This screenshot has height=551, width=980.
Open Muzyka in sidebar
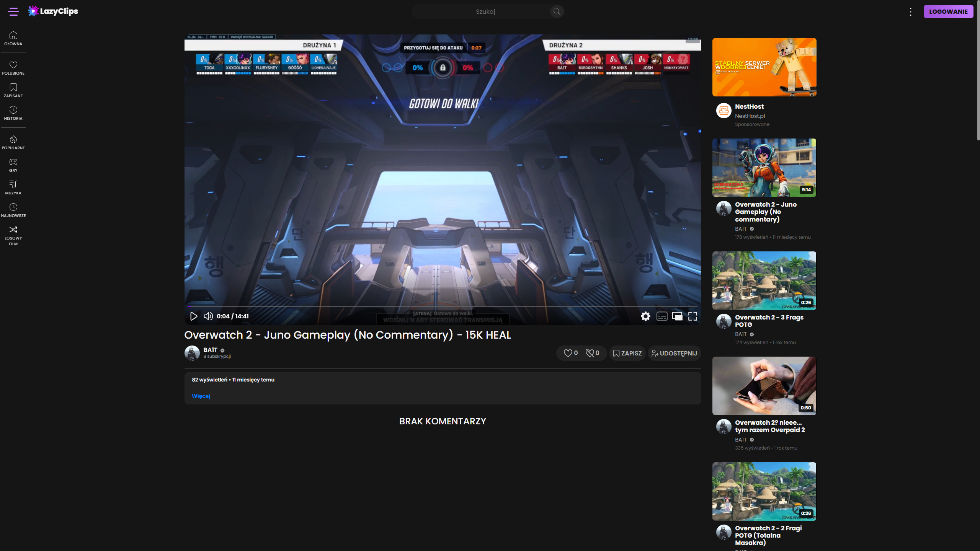(13, 188)
